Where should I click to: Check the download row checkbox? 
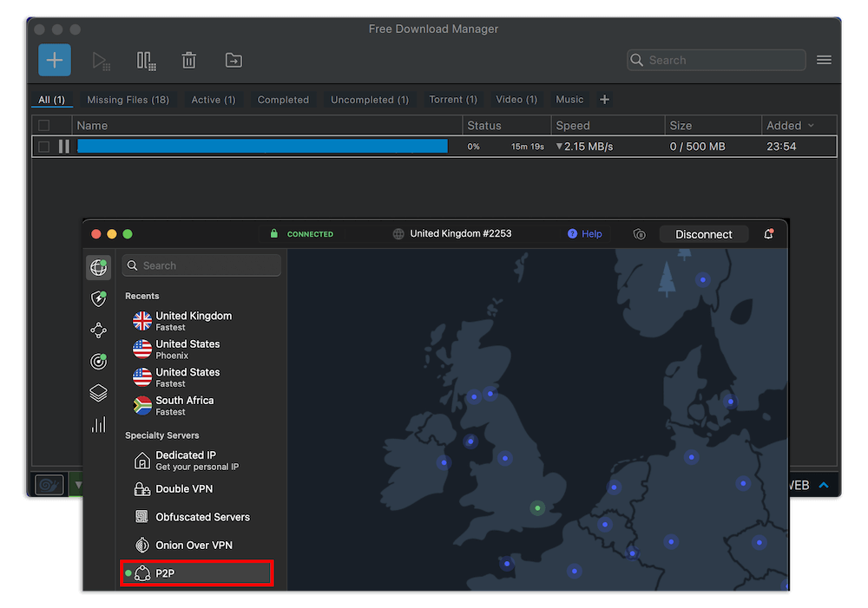(44, 147)
